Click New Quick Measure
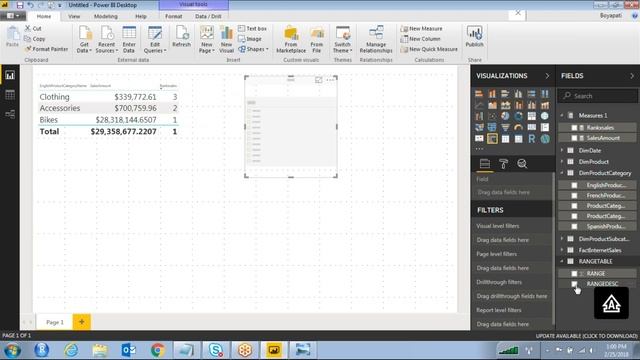 (x=429, y=49)
